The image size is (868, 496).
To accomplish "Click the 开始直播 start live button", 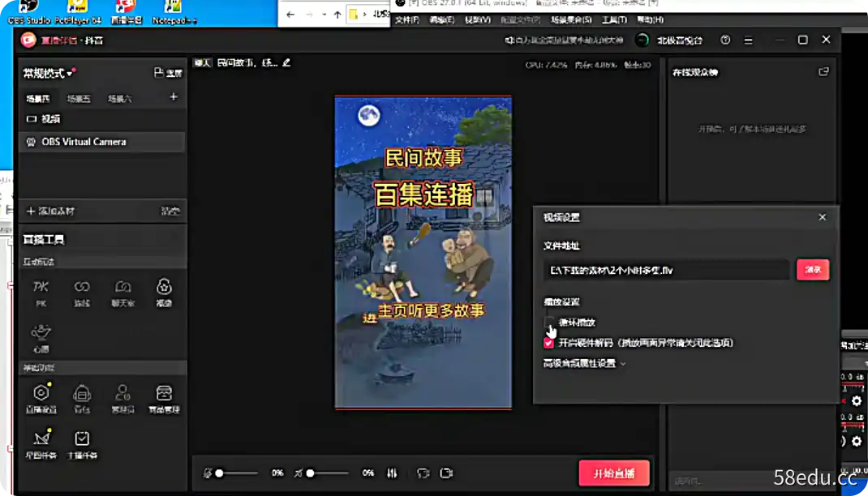I will coord(614,473).
